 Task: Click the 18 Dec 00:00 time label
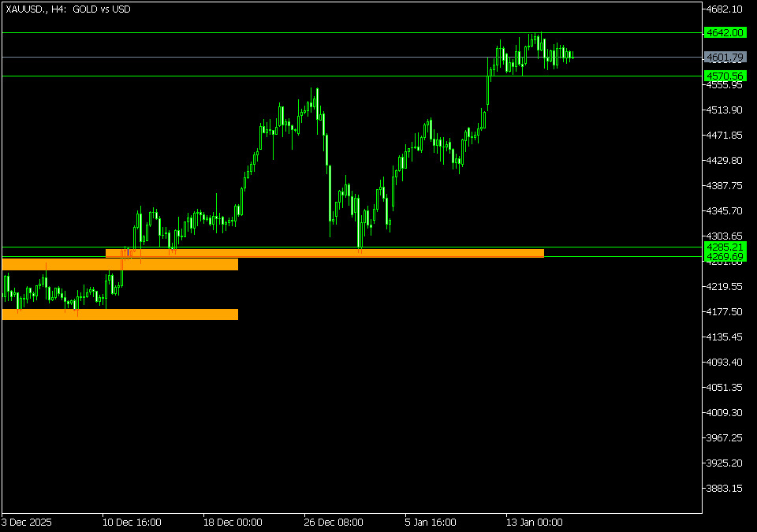click(x=233, y=522)
